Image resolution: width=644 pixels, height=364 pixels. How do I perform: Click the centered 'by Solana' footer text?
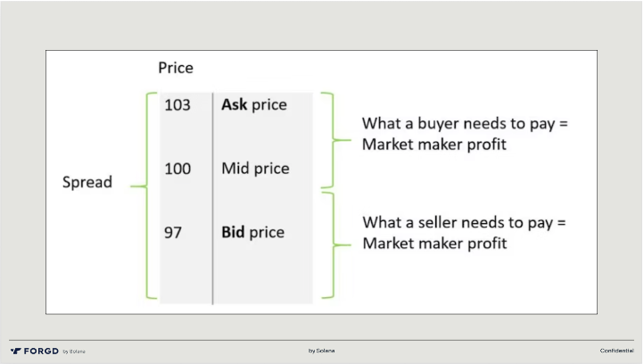coord(322,351)
